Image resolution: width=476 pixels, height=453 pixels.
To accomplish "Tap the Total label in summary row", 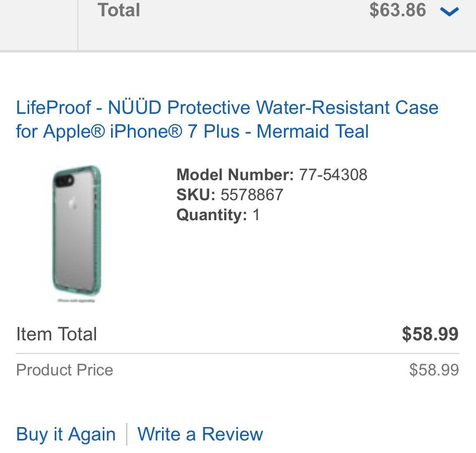I will (x=119, y=10).
